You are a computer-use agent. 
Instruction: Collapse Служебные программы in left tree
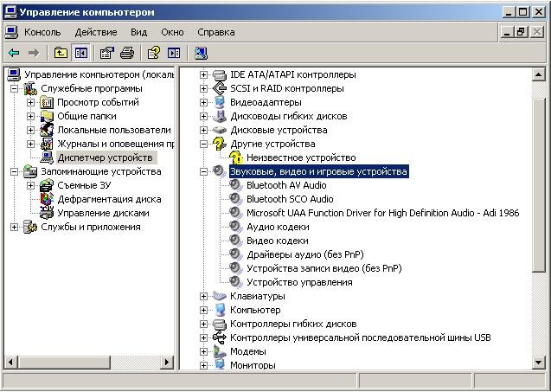coord(14,88)
